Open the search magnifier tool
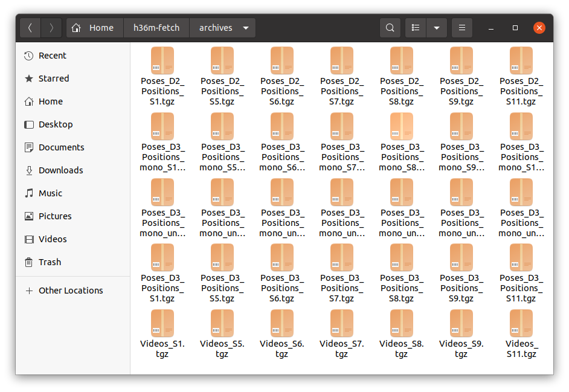569x392 pixels. 390,28
